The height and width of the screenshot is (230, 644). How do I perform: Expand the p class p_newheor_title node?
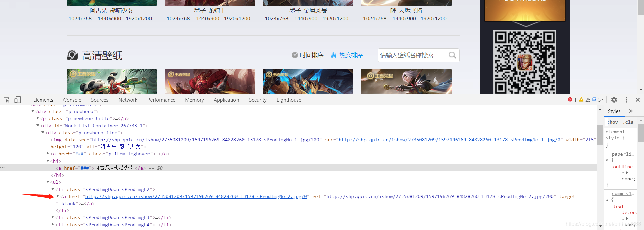pos(38,118)
